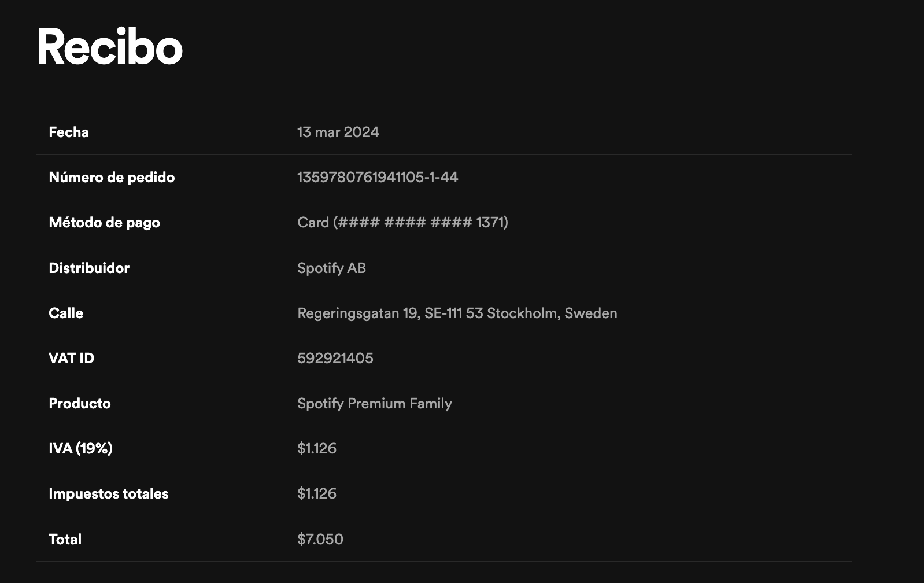The image size is (924, 583).
Task: Select the date value 13 mar 2024
Action: (338, 132)
